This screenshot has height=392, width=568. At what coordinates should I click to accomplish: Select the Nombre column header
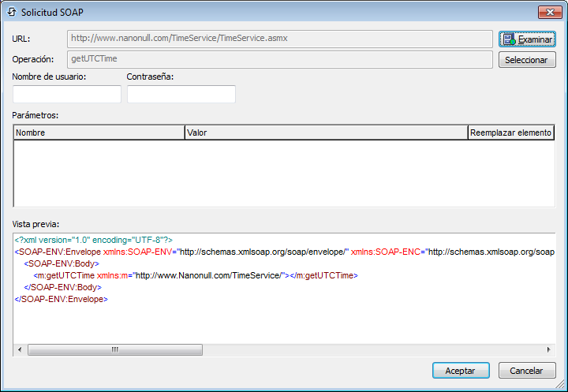(99, 133)
